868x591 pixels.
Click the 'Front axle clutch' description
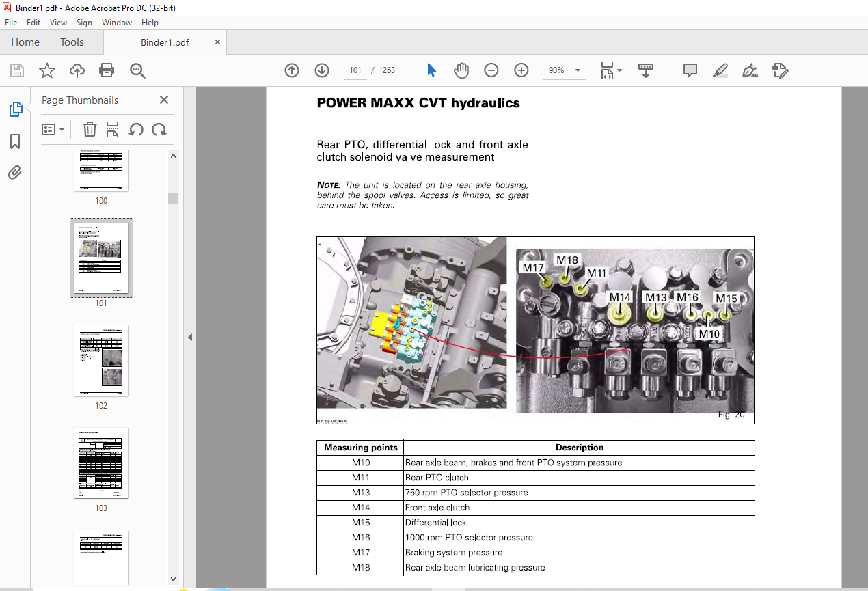[x=437, y=508]
